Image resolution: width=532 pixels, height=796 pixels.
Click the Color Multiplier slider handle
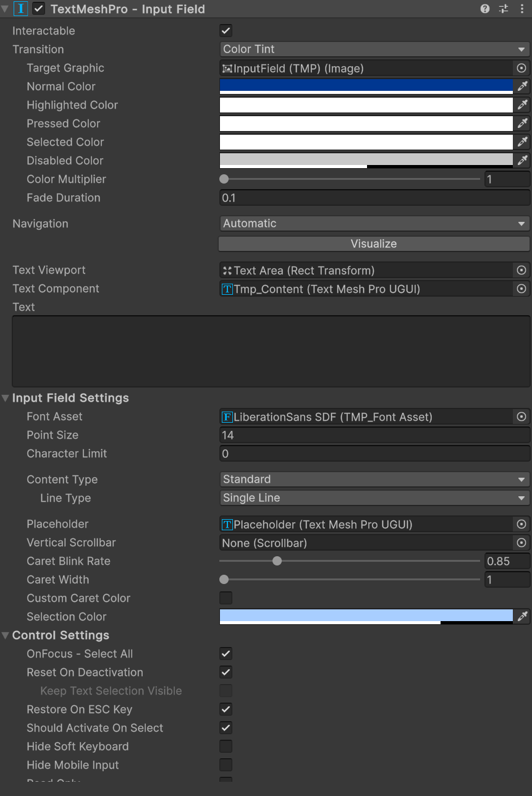coord(224,179)
